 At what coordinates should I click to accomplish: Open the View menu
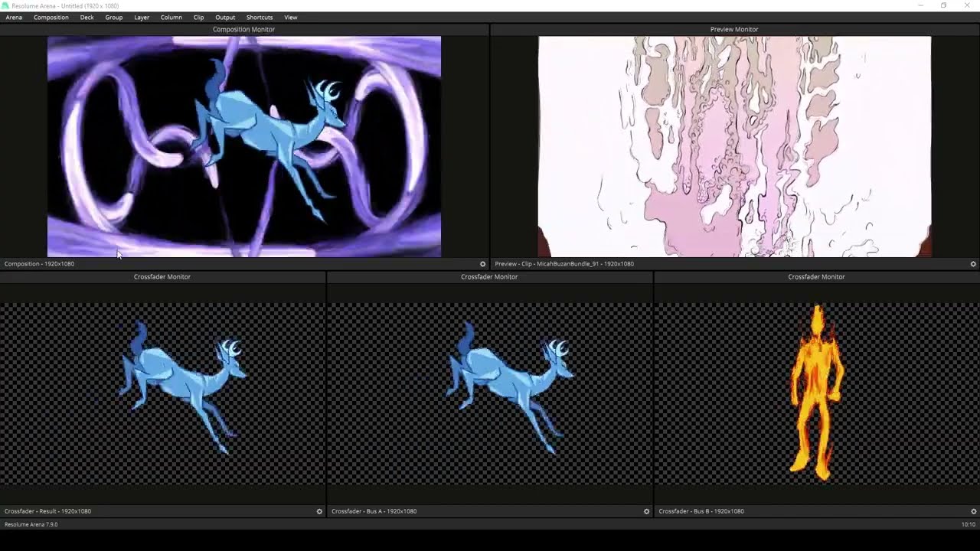[x=291, y=17]
